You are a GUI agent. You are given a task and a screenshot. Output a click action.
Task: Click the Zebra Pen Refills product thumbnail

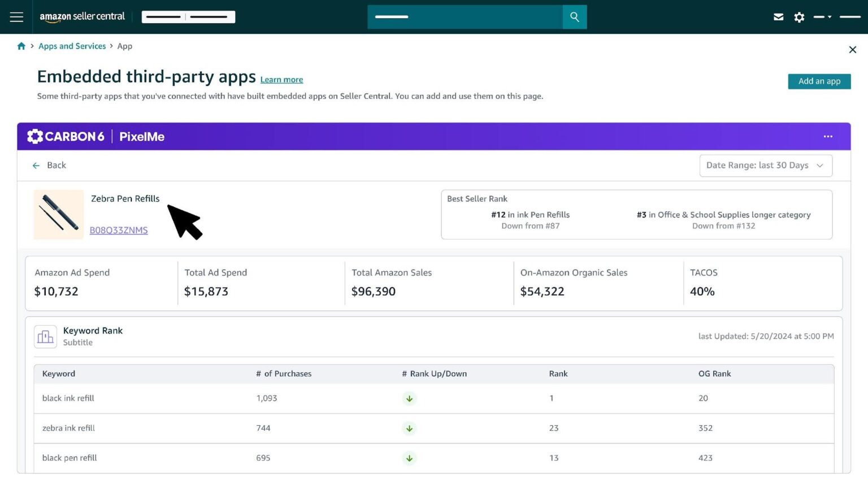(x=58, y=215)
